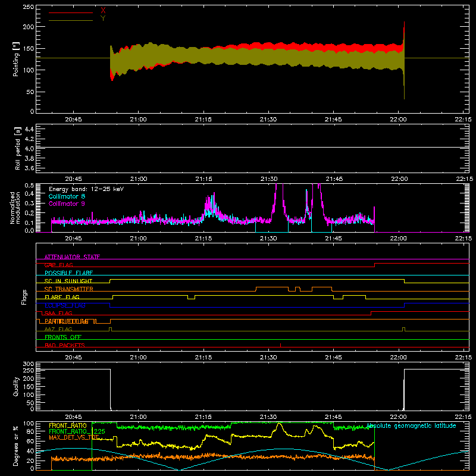Screen dimensions: 476x476
Task: Click the ECLIPSE_FLAG label
Action: pos(65,305)
